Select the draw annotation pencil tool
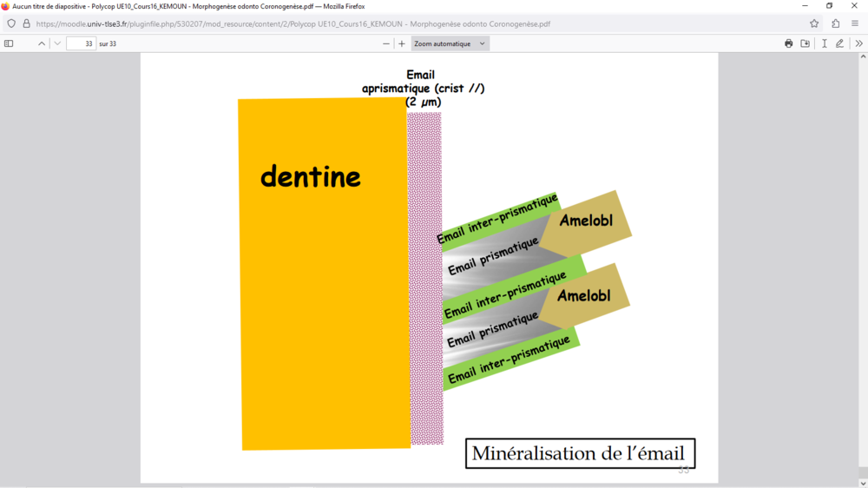This screenshot has height=488, width=868. pyautogui.click(x=839, y=43)
